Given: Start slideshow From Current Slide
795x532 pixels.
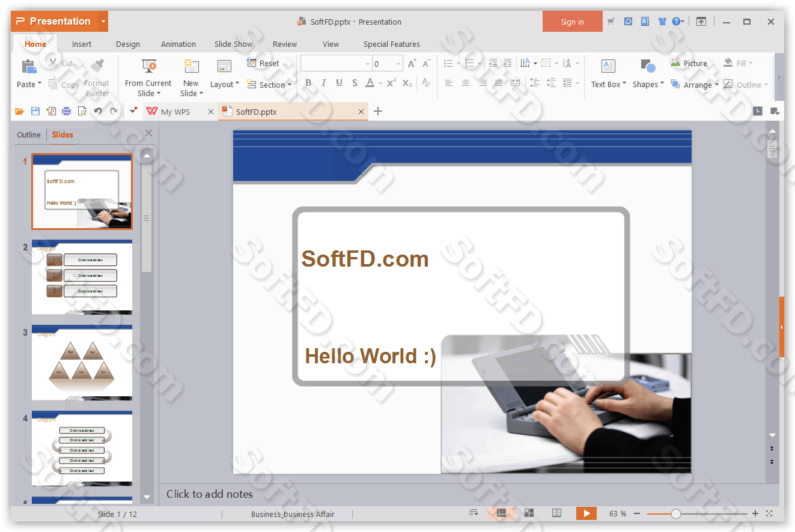Looking at the screenshot, I should (x=148, y=77).
